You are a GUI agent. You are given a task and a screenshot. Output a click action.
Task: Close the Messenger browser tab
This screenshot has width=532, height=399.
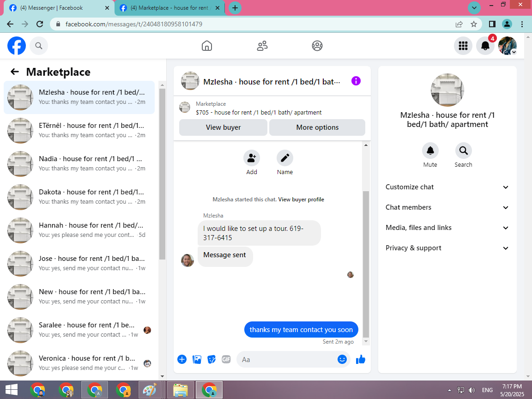[107, 8]
